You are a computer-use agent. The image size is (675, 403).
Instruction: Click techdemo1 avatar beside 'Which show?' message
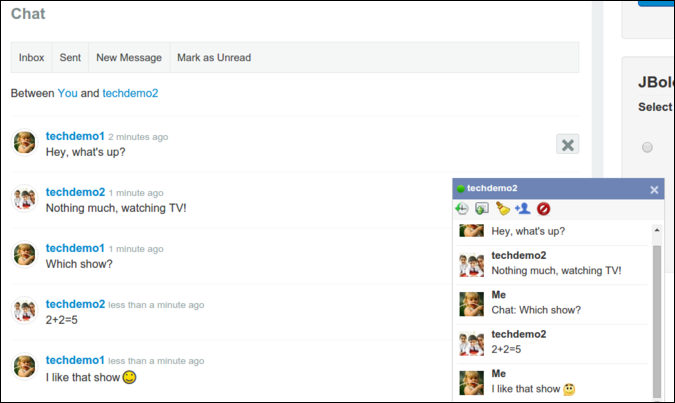25,255
